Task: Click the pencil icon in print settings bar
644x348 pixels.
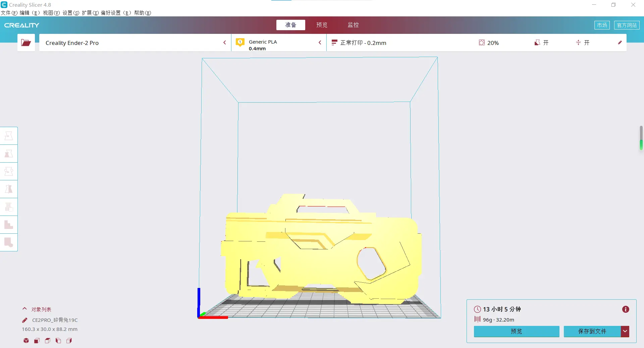Action: point(620,43)
